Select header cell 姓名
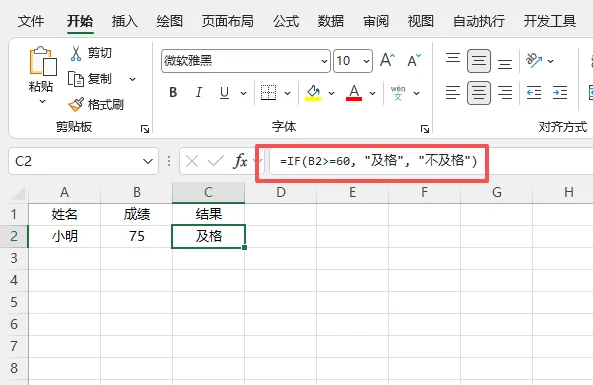 pos(65,214)
